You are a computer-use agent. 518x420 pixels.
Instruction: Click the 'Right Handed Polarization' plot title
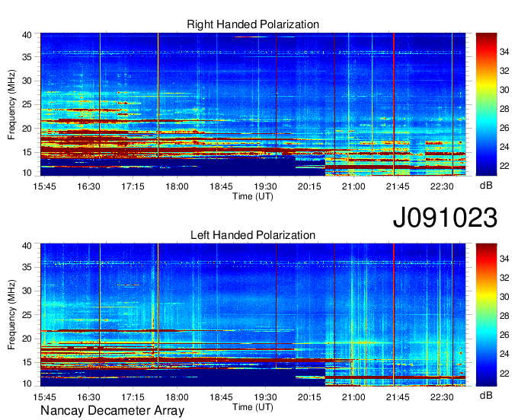pos(253,24)
